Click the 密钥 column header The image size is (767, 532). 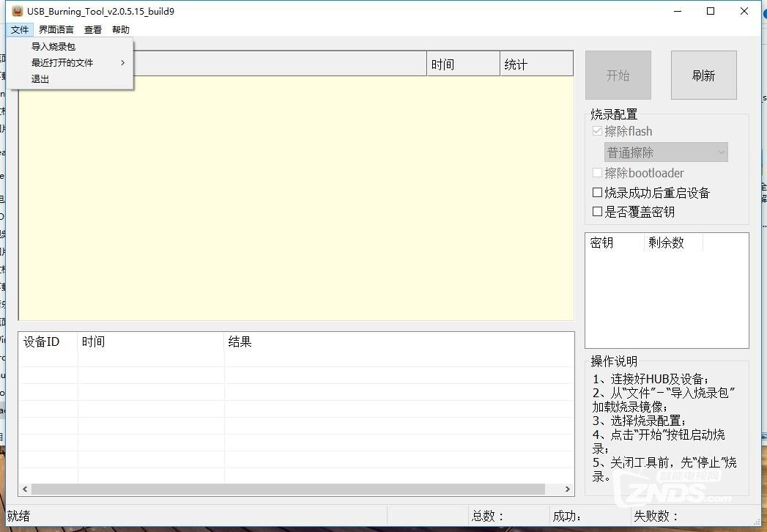[x=615, y=243]
